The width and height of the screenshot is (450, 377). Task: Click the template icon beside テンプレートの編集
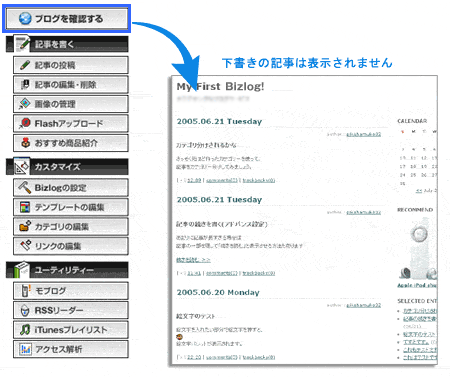(x=25, y=207)
